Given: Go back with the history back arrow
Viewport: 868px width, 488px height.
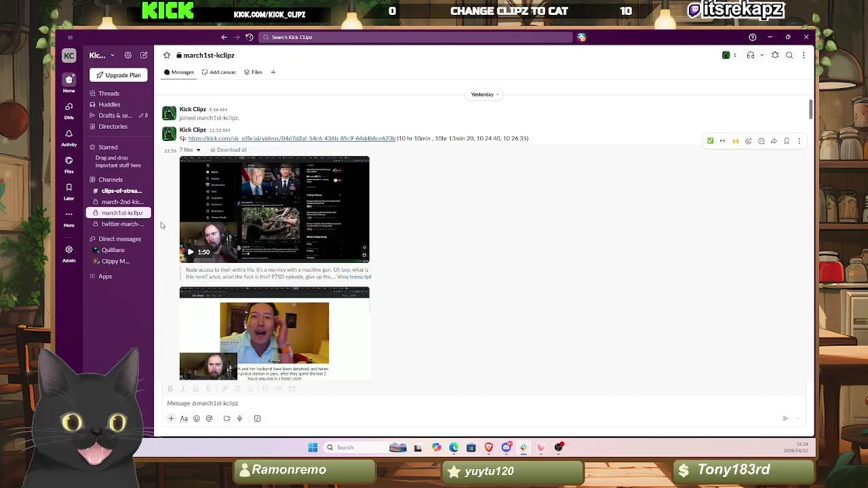Looking at the screenshot, I should 224,37.
